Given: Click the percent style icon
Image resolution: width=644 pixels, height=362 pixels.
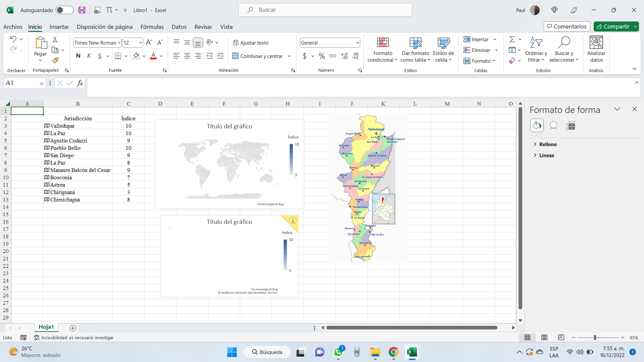Looking at the screenshot, I should point(322,56).
